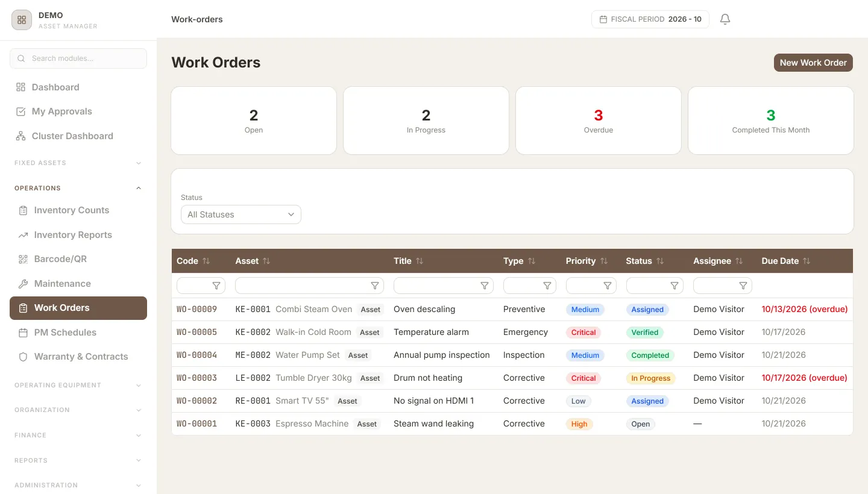Click the title 'Drum not heating'
Viewport: 868px width, 494px height.
pyautogui.click(x=428, y=378)
